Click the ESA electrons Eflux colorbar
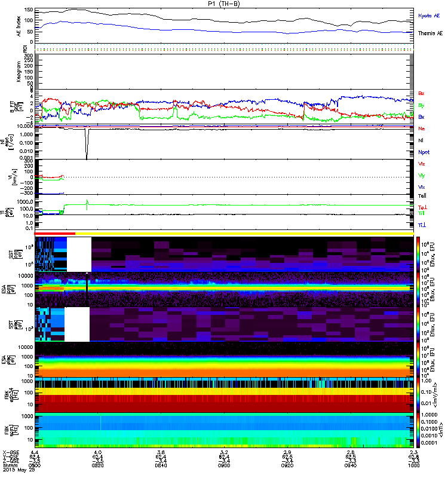This screenshot has width=448, height=478. 418,360
